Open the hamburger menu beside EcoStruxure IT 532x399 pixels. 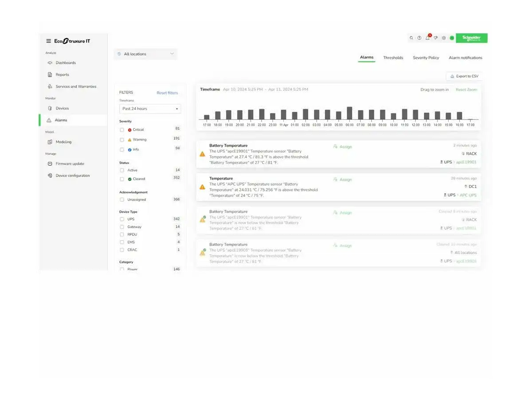point(48,41)
